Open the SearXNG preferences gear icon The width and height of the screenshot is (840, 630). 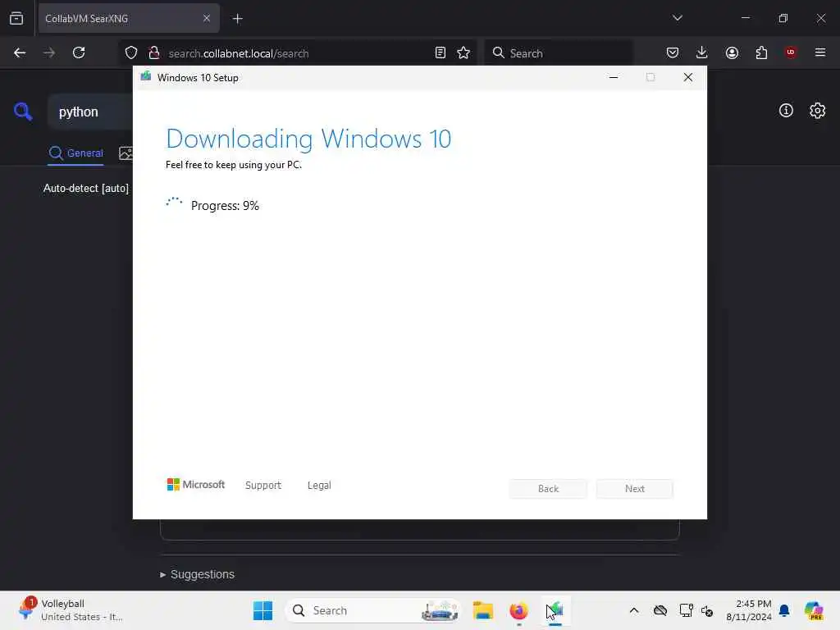(x=817, y=111)
